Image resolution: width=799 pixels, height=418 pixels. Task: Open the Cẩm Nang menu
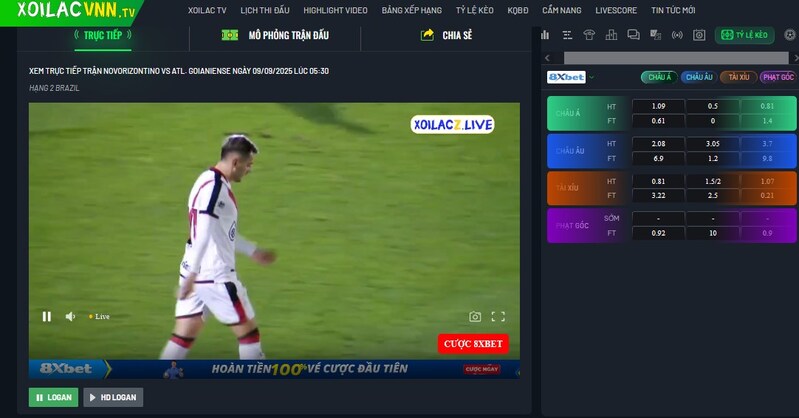(x=562, y=10)
